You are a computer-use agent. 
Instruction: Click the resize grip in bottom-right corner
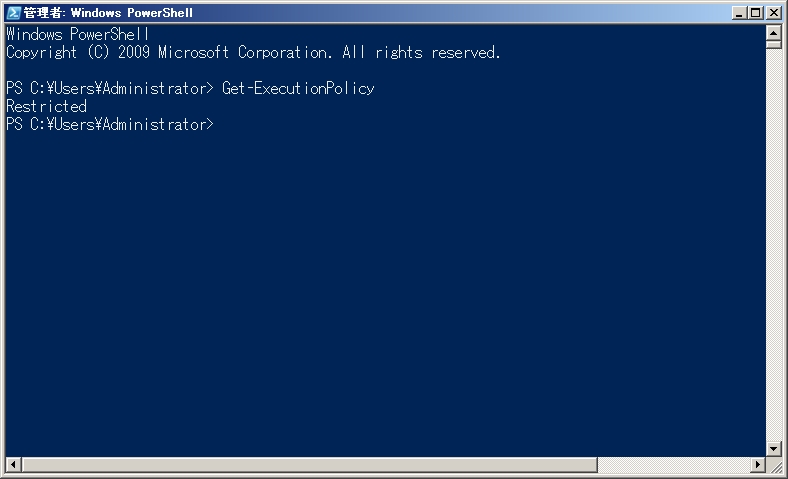(773, 465)
